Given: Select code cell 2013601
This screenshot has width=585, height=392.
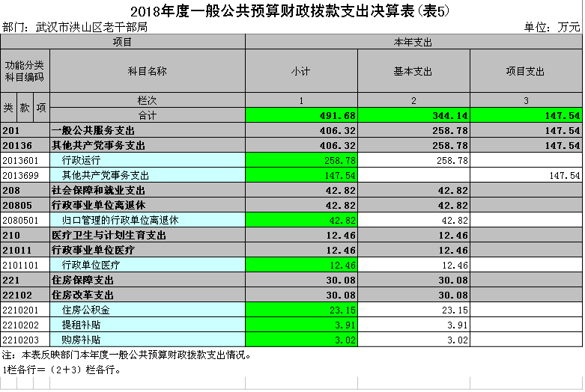Looking at the screenshot, I should point(25,160).
